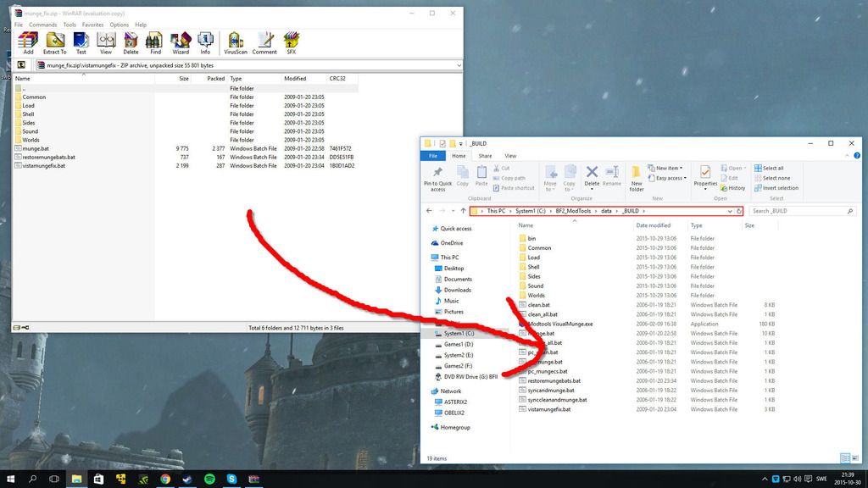Switch Explorer to details view icon

(x=845, y=458)
